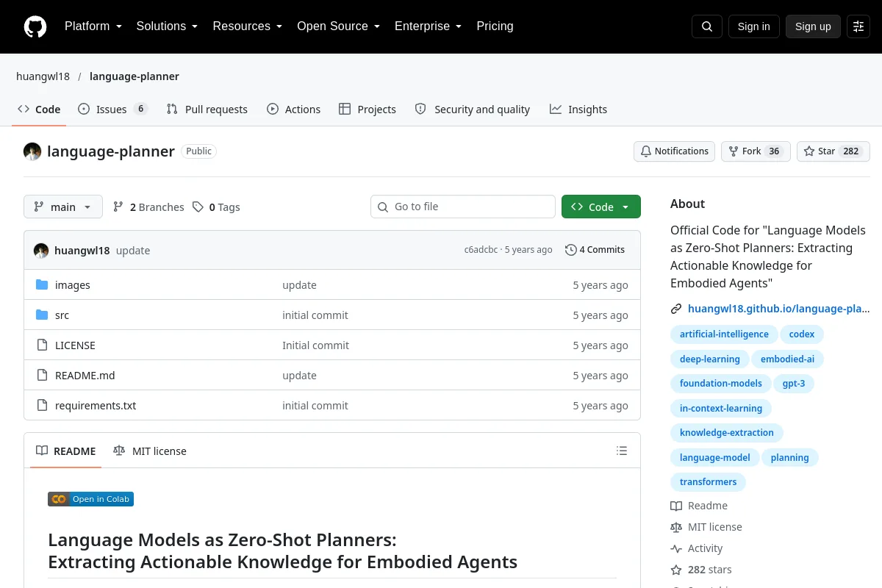
Task: Click the branch icon beside 2 Branches
Action: [118, 207]
